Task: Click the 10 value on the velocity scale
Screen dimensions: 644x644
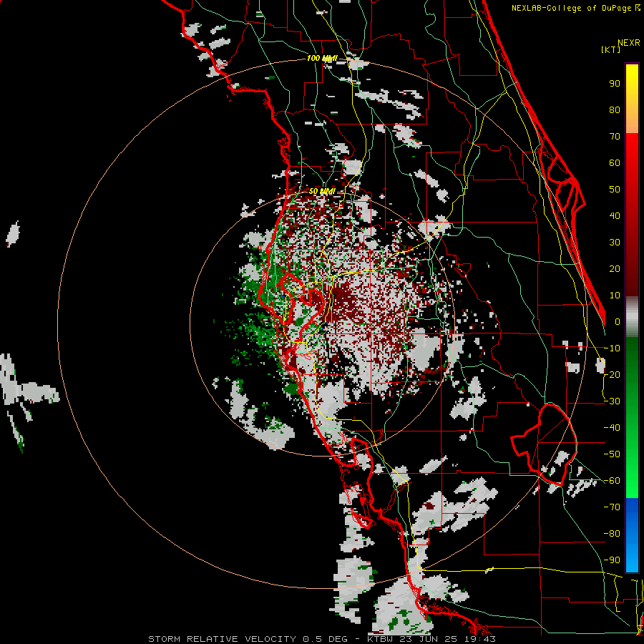Action: pyautogui.click(x=615, y=296)
